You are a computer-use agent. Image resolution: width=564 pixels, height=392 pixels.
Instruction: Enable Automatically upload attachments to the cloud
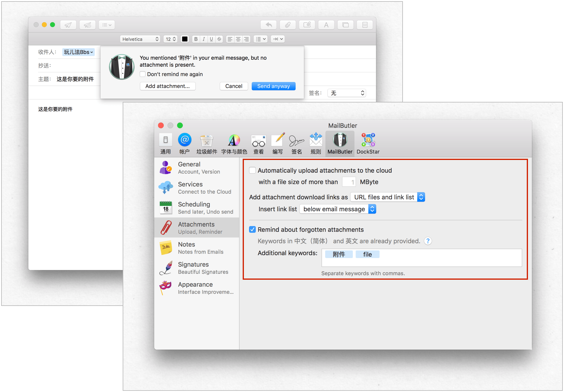tap(253, 170)
